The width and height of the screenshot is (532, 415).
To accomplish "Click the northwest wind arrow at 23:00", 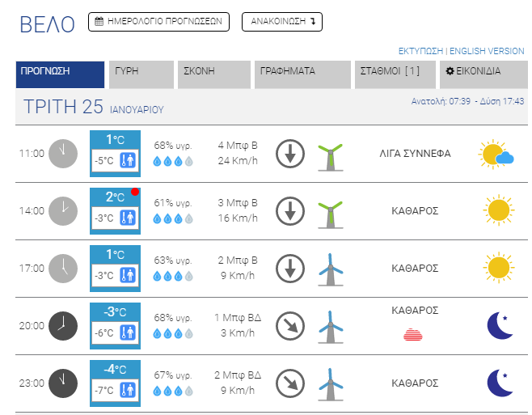I will coord(289,383).
